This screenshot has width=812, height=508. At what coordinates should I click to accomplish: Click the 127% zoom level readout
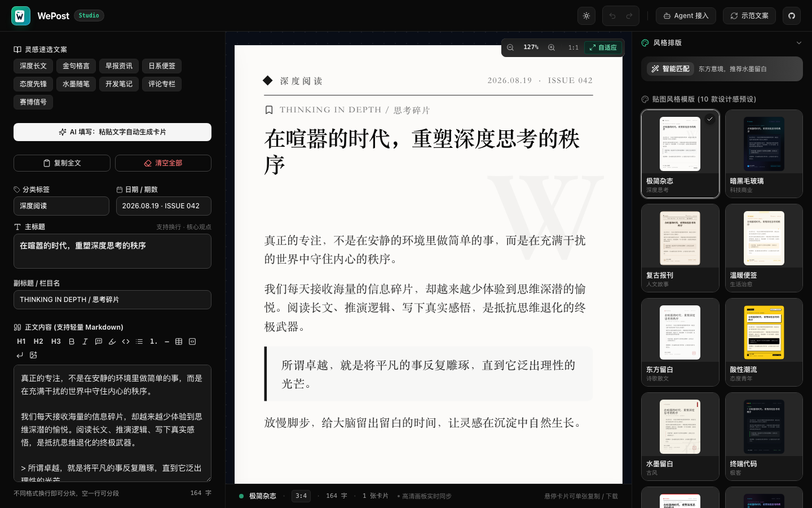[x=531, y=47]
